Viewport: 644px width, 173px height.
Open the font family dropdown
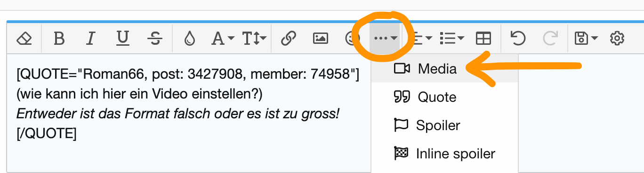222,39
